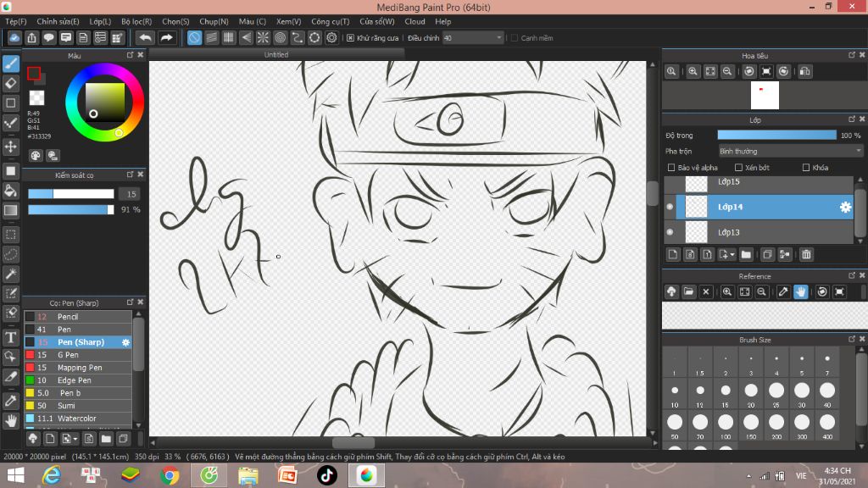
Task: Select the Pencil brush
Action: click(77, 317)
